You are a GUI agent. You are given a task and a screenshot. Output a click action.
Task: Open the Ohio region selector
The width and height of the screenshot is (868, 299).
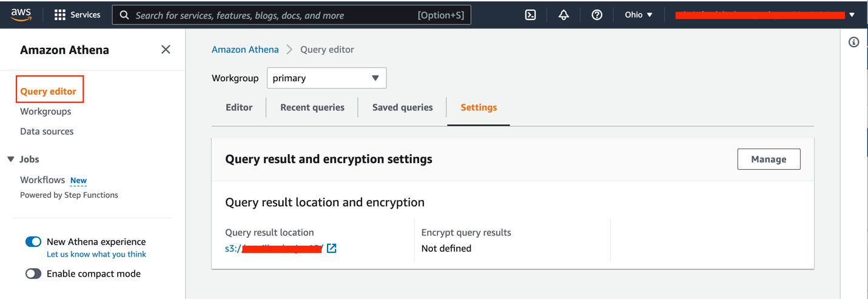point(639,15)
